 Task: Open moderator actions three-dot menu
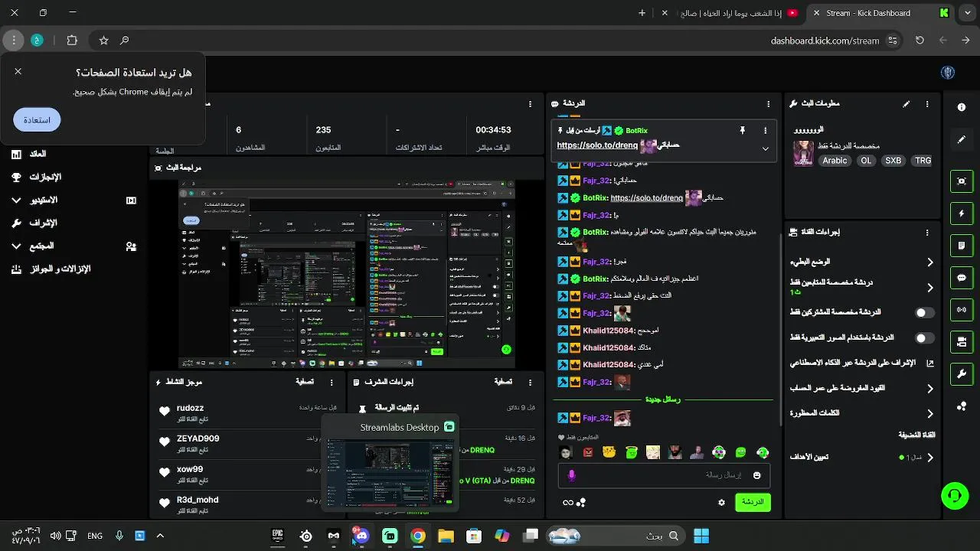pos(531,381)
